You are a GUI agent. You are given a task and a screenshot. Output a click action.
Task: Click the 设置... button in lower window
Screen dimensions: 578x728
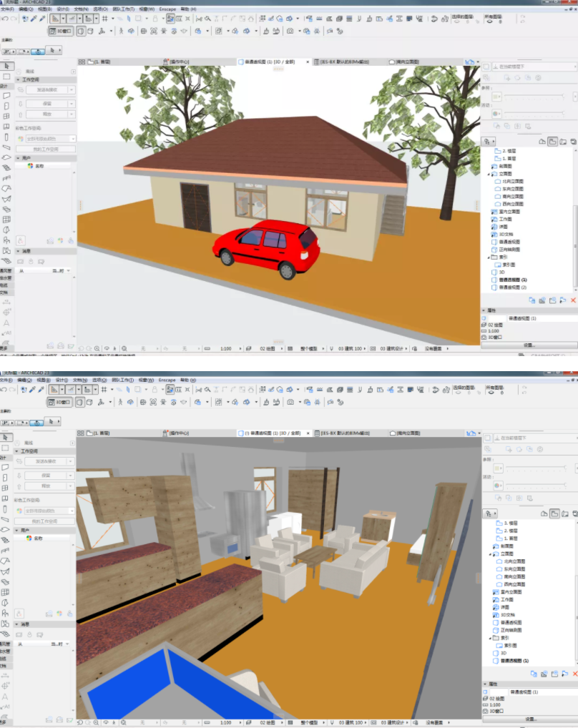point(531,719)
